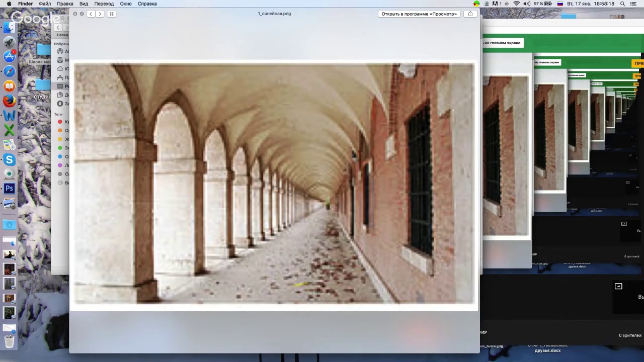Viewport: 644px width, 362px height.
Task: Open the Правка menu
Action: click(x=65, y=4)
